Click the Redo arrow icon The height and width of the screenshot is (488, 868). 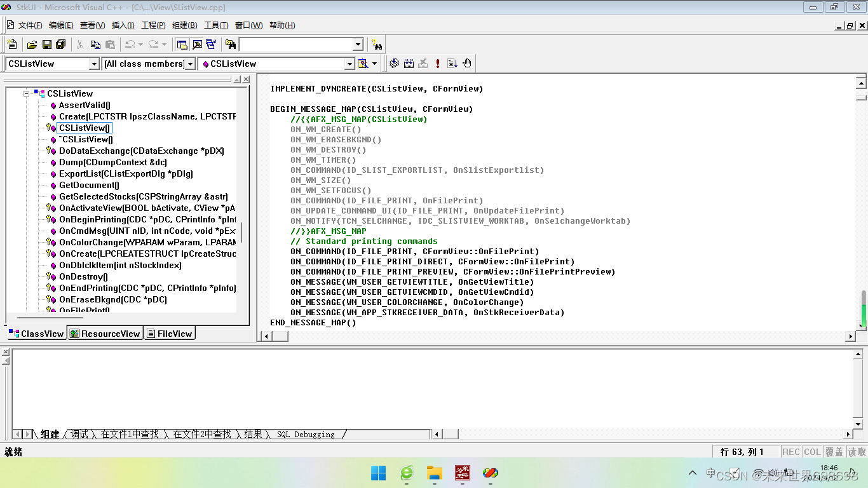click(x=153, y=44)
